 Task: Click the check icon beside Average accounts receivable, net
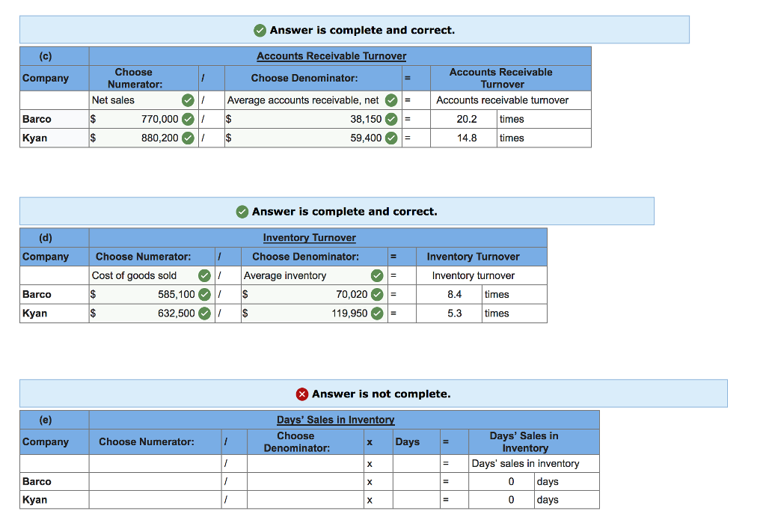coord(391,100)
